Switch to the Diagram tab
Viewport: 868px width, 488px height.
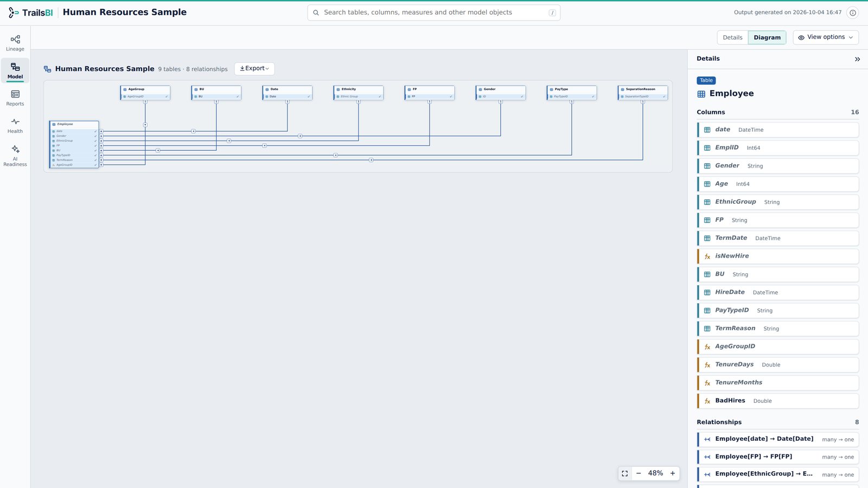(x=767, y=37)
